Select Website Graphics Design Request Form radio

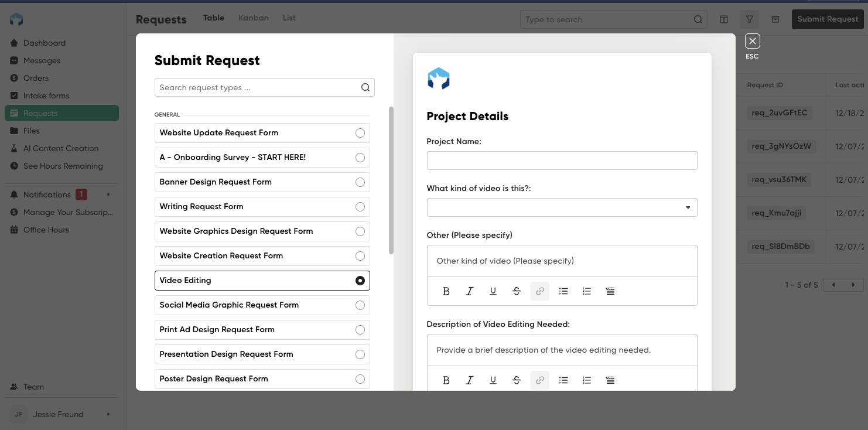point(360,231)
